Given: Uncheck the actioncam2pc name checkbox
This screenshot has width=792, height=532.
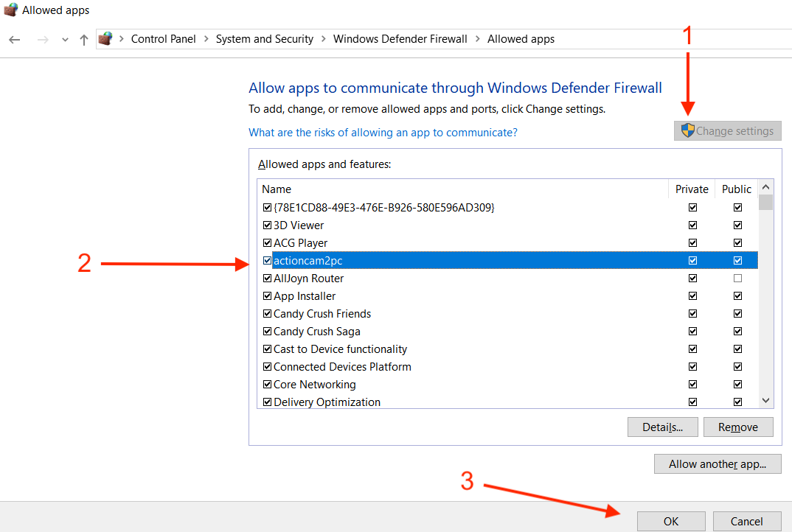Looking at the screenshot, I should click(267, 260).
